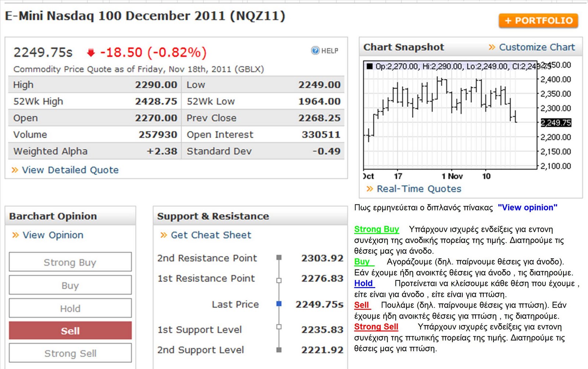Select the Hold opinion box
The image size is (588, 369).
click(70, 308)
